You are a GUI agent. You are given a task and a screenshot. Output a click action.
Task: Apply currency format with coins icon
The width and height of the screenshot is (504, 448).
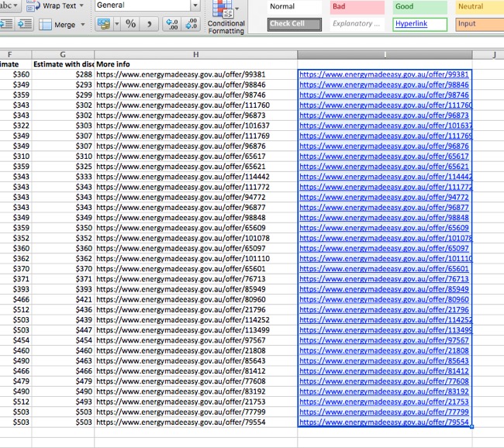click(x=104, y=24)
